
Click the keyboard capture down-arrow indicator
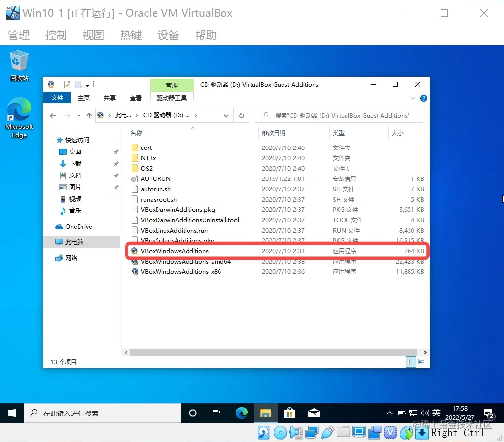(x=422, y=433)
